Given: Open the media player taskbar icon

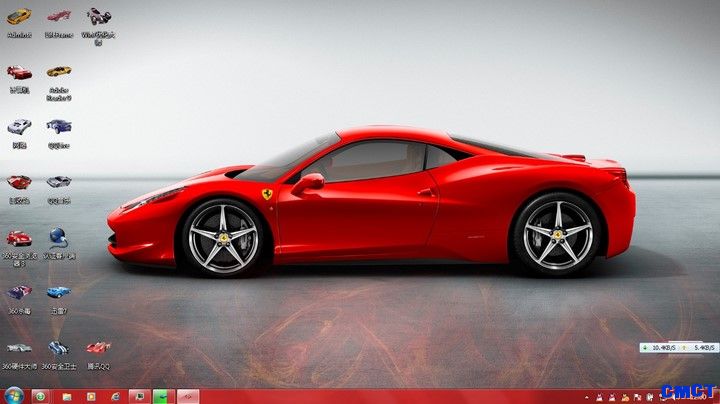Looking at the screenshot, I should pos(91,397).
